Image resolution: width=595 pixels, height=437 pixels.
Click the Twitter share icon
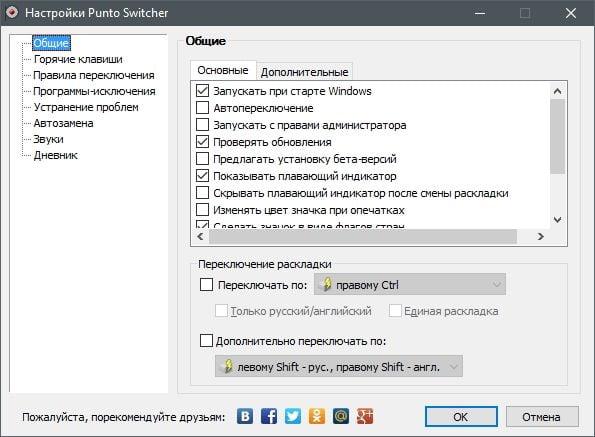(x=293, y=416)
